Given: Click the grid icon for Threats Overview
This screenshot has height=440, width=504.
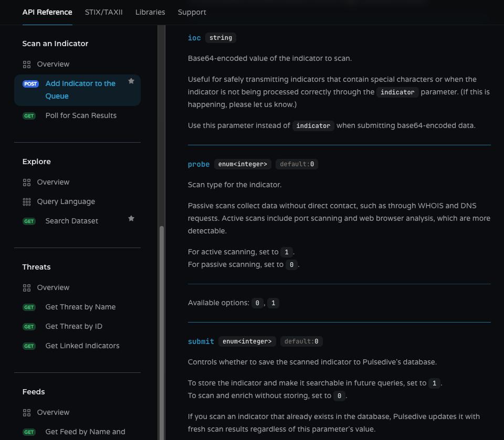Looking at the screenshot, I should [27, 288].
